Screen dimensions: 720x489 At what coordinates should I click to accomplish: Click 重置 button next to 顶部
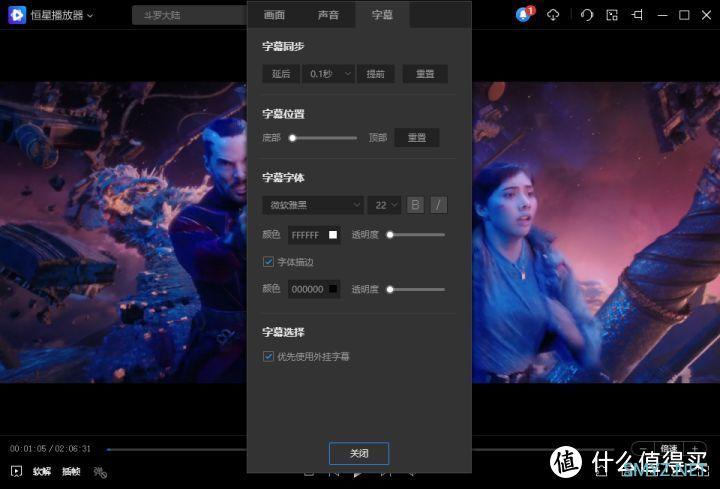[417, 137]
